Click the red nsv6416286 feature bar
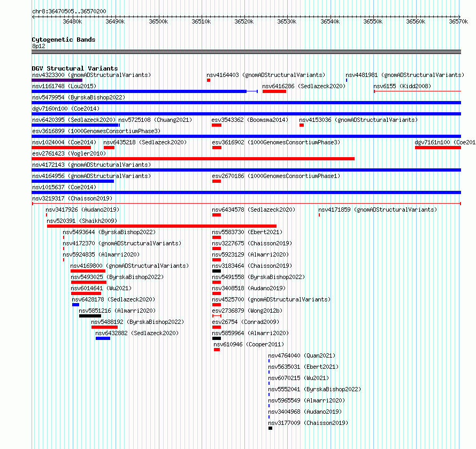The height and width of the screenshot is (449, 476). click(274, 91)
